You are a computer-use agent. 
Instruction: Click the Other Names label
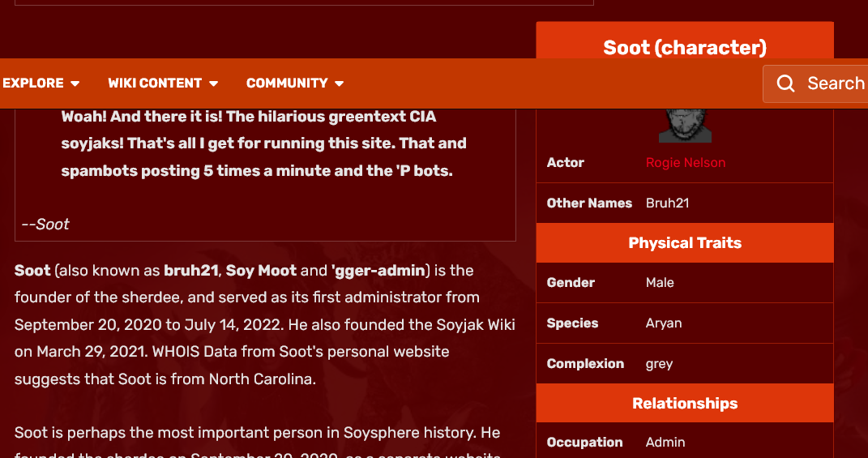pos(589,203)
